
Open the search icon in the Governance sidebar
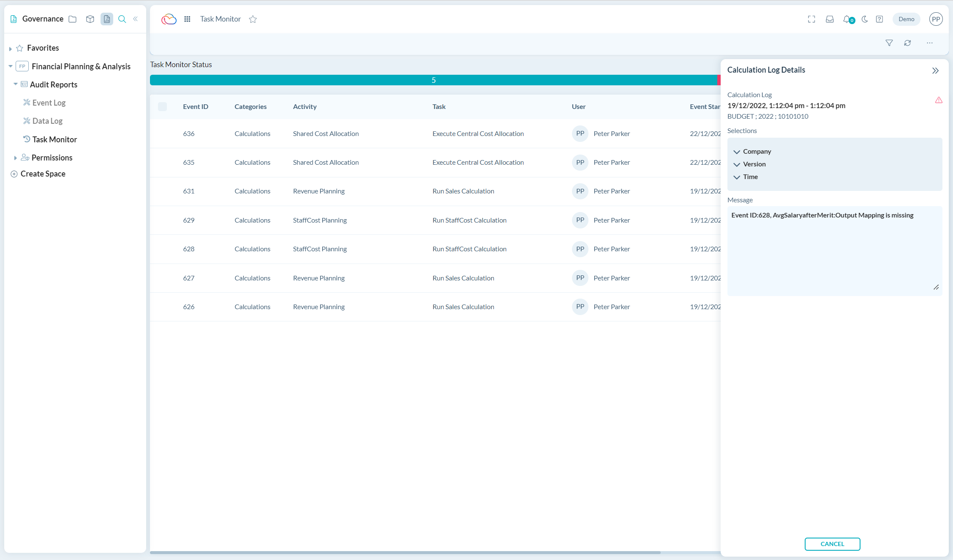pos(122,19)
